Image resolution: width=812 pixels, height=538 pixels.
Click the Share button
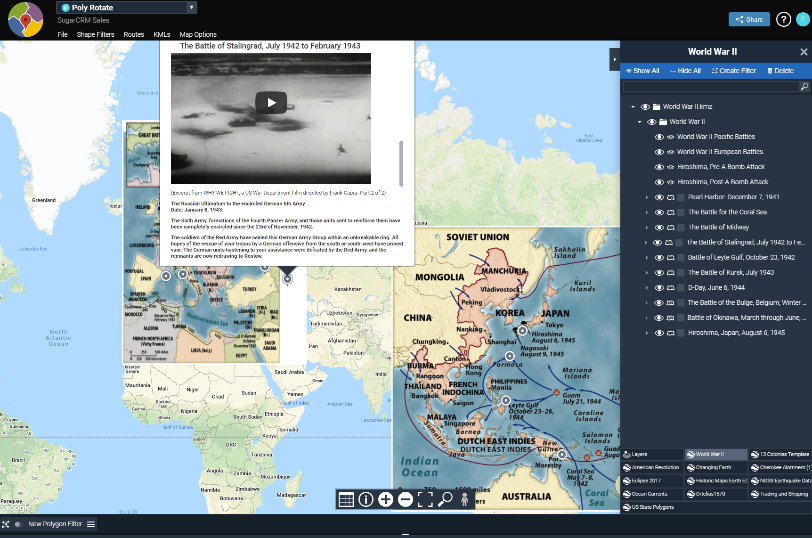point(748,19)
